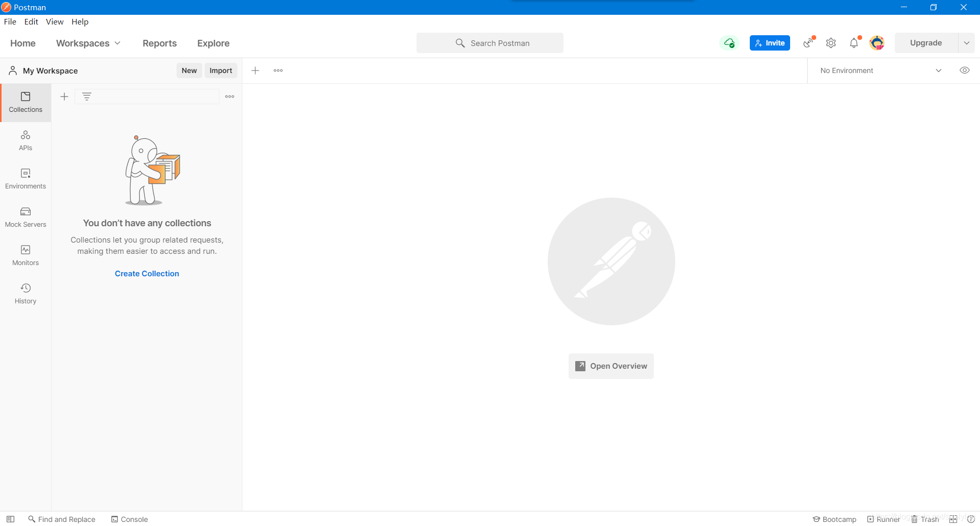The height and width of the screenshot is (526, 980).
Task: Click the cloud sync status icon
Action: 729,43
